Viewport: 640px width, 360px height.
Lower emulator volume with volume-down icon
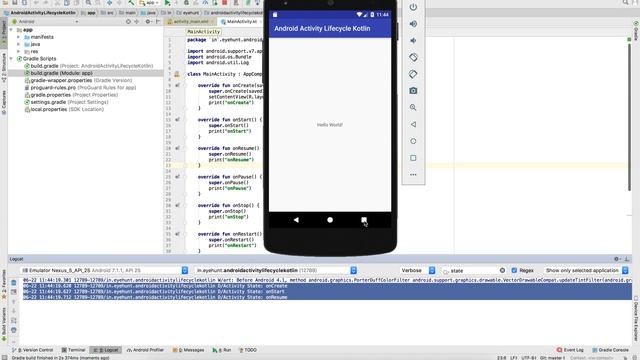pos(413,40)
